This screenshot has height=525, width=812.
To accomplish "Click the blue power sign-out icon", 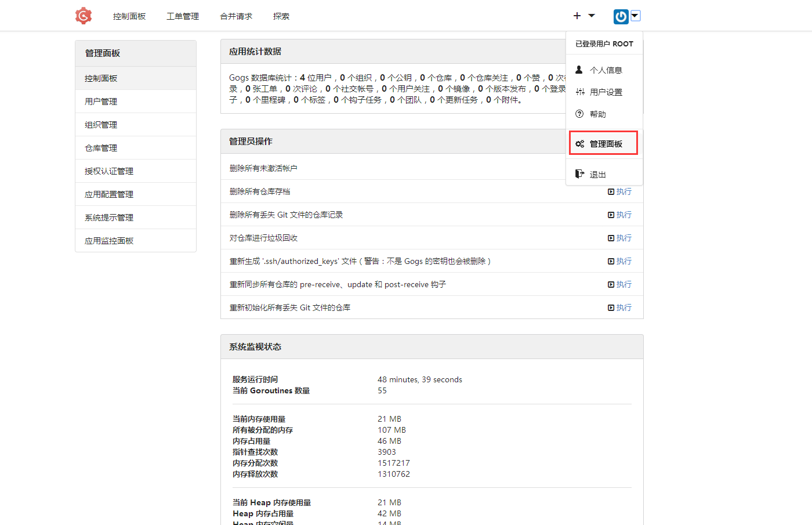I will [620, 16].
